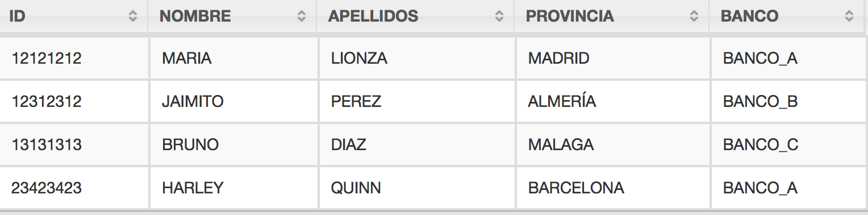Image resolution: width=868 pixels, height=215 pixels.
Task: Click the BARCELONA province cell
Action: [x=612, y=188]
